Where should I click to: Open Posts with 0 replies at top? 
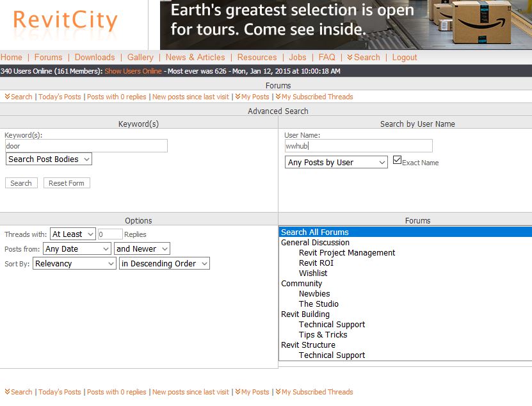(x=117, y=97)
